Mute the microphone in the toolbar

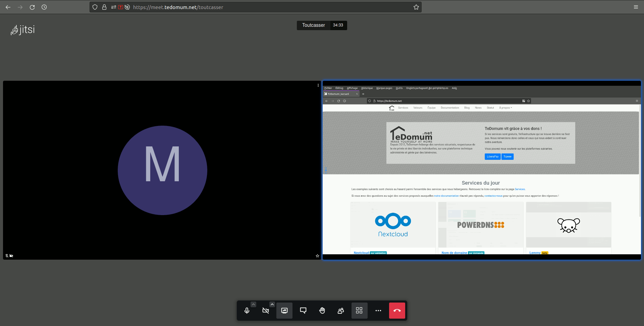pyautogui.click(x=247, y=311)
